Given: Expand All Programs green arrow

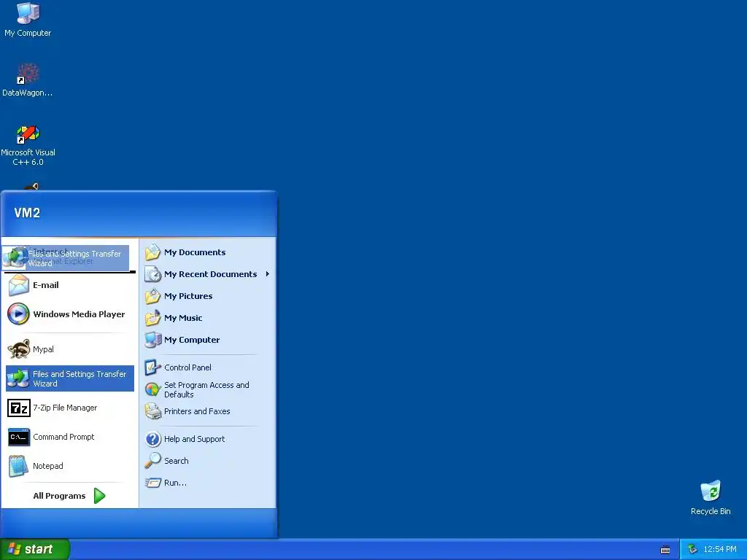Looking at the screenshot, I should pyautogui.click(x=99, y=496).
